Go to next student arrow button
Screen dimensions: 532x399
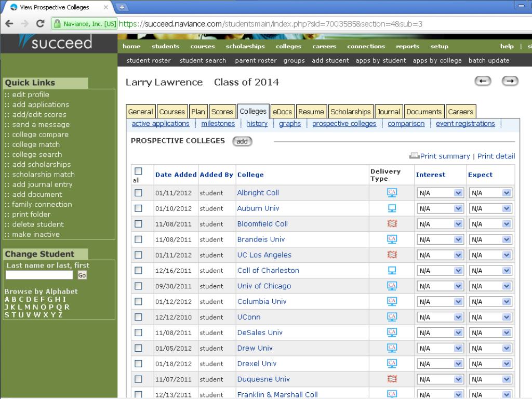click(510, 81)
